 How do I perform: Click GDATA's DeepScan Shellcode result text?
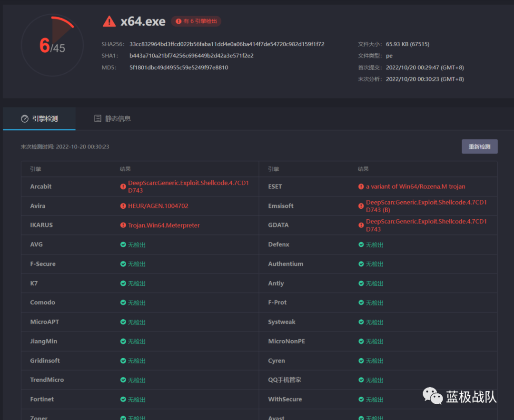click(426, 225)
